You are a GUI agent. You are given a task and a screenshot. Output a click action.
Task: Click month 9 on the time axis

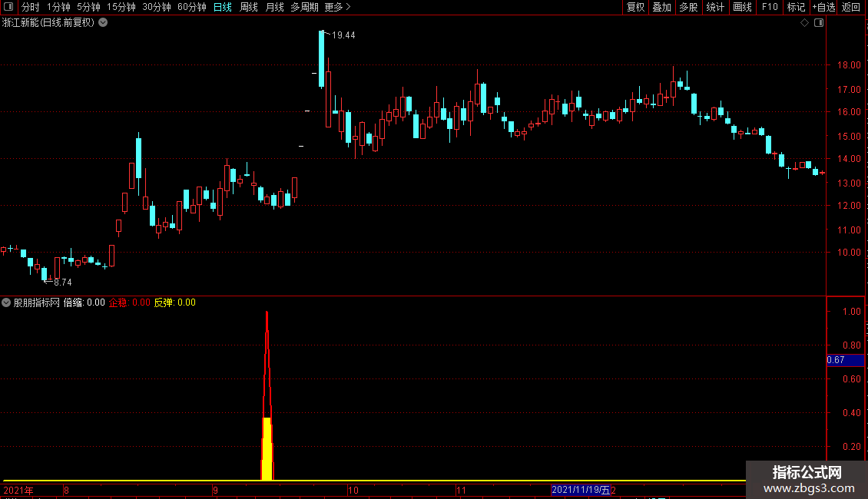pyautogui.click(x=215, y=491)
